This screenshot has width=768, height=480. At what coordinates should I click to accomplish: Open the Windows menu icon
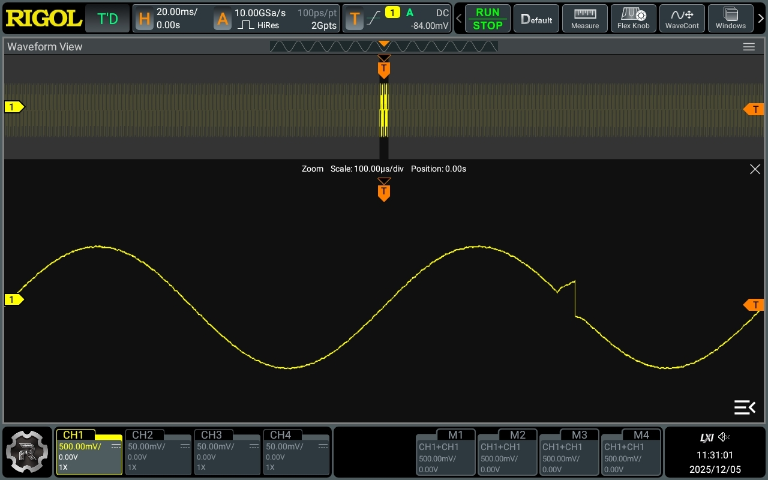(x=731, y=19)
